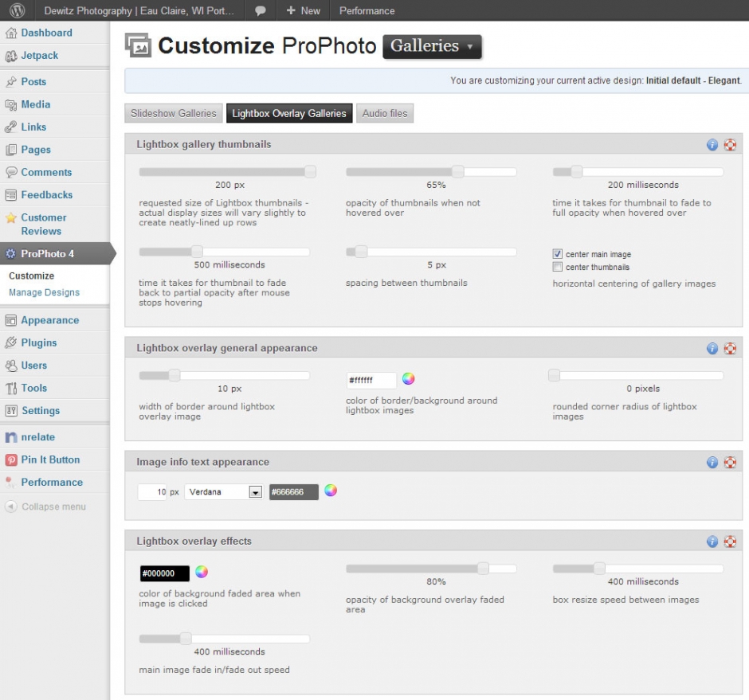The width and height of the screenshot is (749, 700).
Task: Open the Customer Reviews menu link
Action: pyautogui.click(x=44, y=225)
